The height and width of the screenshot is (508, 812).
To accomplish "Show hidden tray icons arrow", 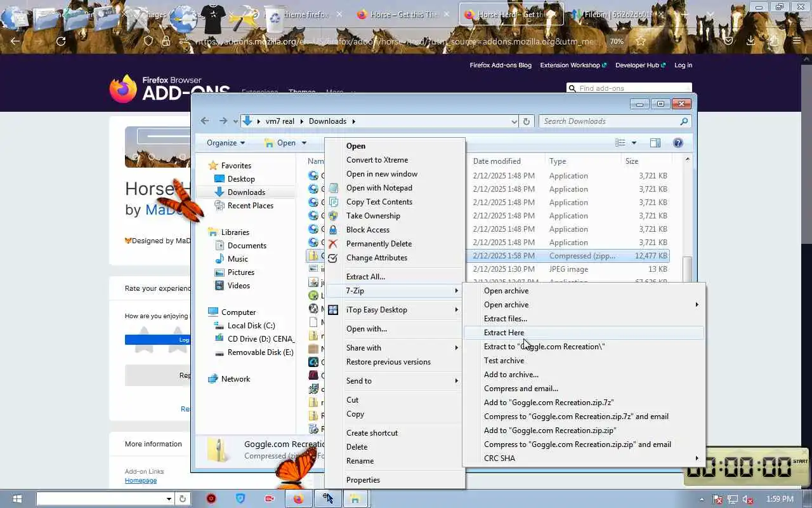I will [x=701, y=499].
